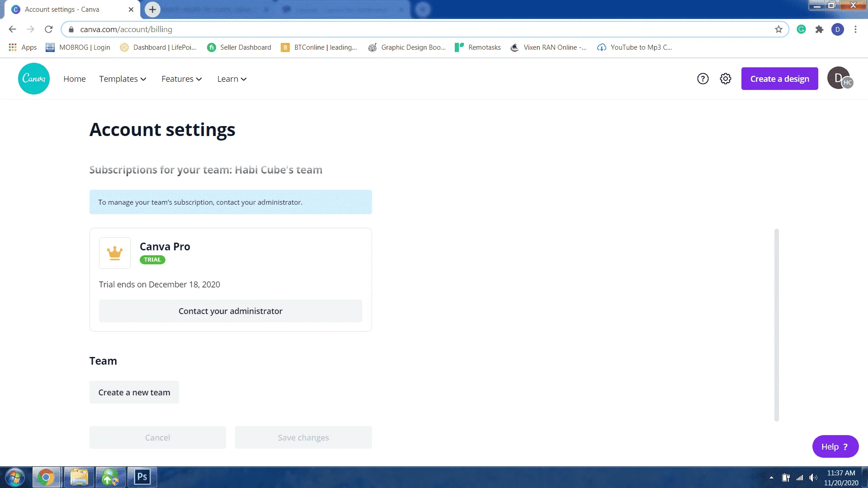The image size is (868, 488).
Task: Click the battery power tray icon
Action: click(x=786, y=478)
